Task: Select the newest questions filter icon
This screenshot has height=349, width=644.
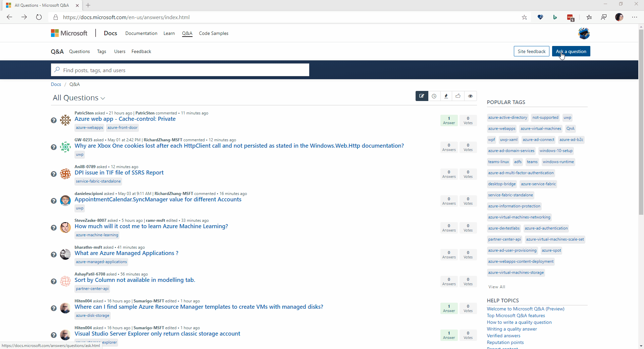Action: click(422, 96)
